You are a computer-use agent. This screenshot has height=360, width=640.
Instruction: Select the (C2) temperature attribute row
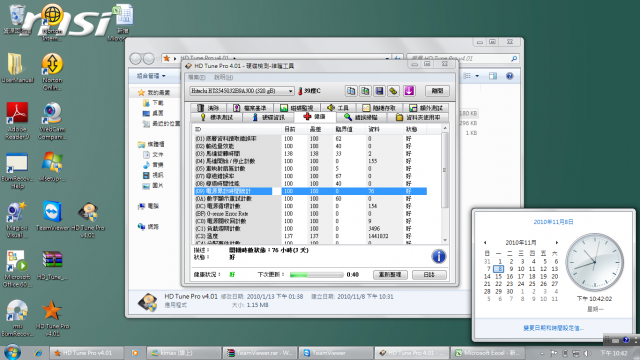(x=310, y=236)
